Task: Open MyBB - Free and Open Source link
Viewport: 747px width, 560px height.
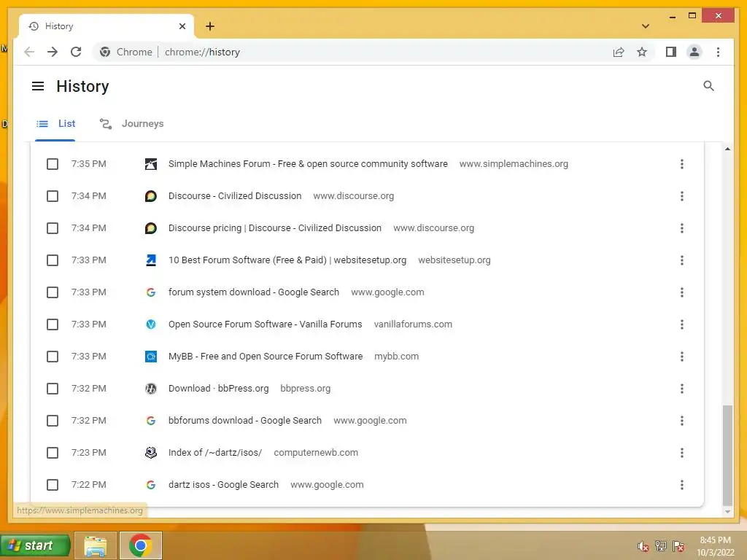Action: coord(266,356)
